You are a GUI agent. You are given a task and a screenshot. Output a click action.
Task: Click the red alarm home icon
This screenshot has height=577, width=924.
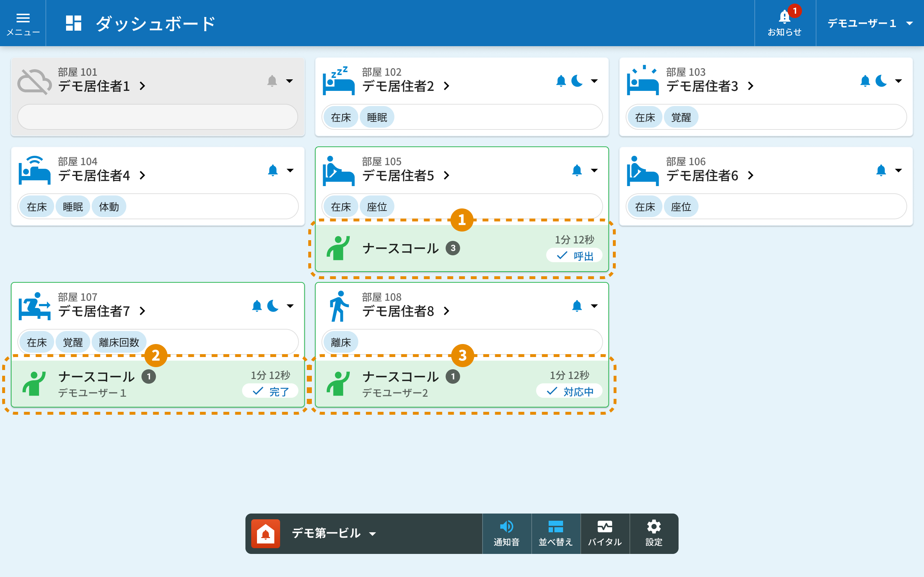pos(266,533)
